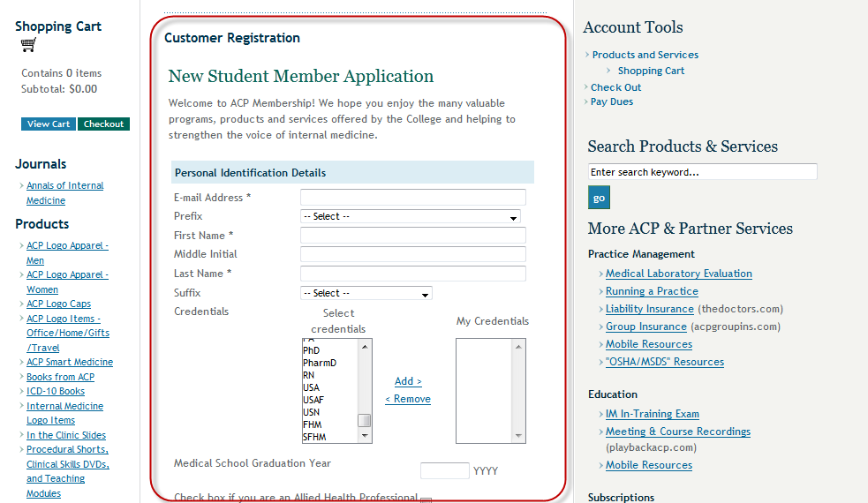The height and width of the screenshot is (503, 868).
Task: Select PharmD in credentials list
Action: pyautogui.click(x=320, y=363)
